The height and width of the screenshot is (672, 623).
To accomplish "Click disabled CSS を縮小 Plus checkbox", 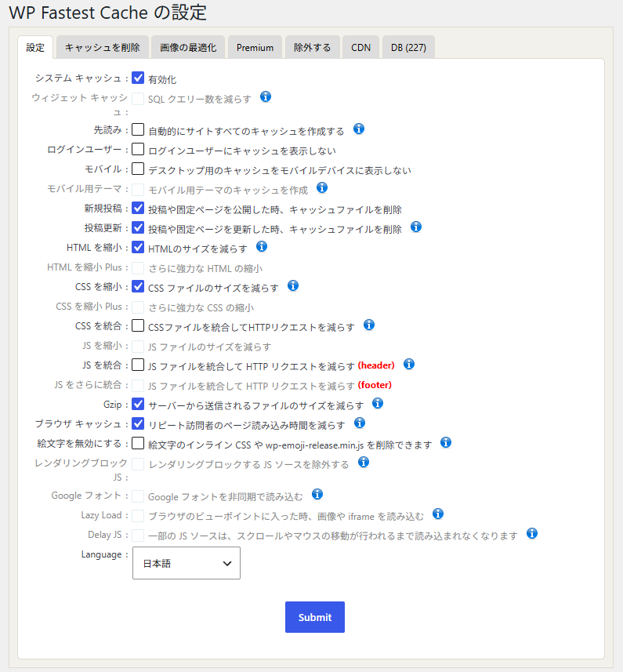I will [x=138, y=307].
